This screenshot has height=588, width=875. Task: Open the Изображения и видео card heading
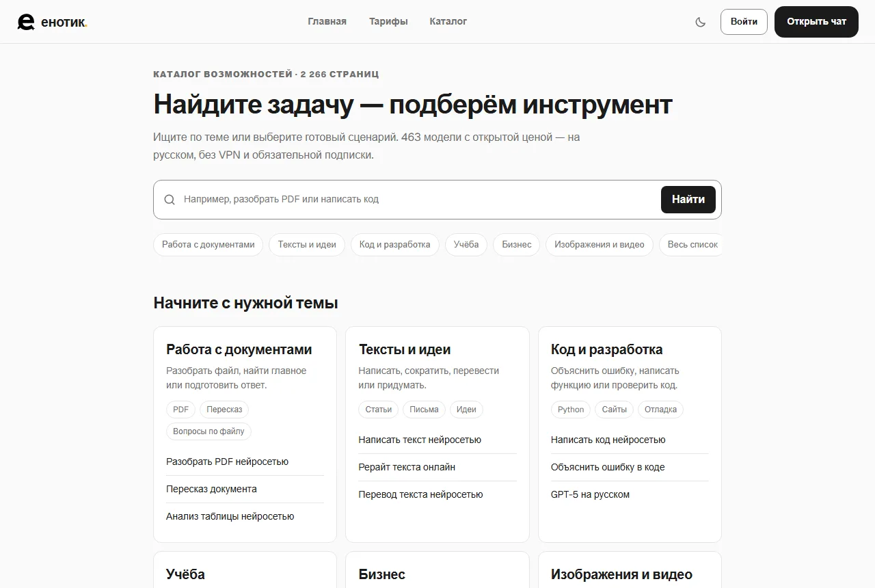tap(621, 574)
